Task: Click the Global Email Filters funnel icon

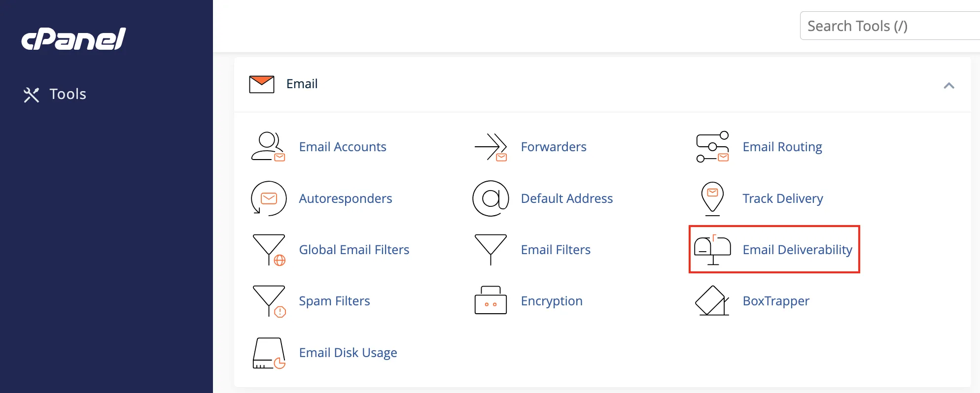Action: click(x=269, y=250)
